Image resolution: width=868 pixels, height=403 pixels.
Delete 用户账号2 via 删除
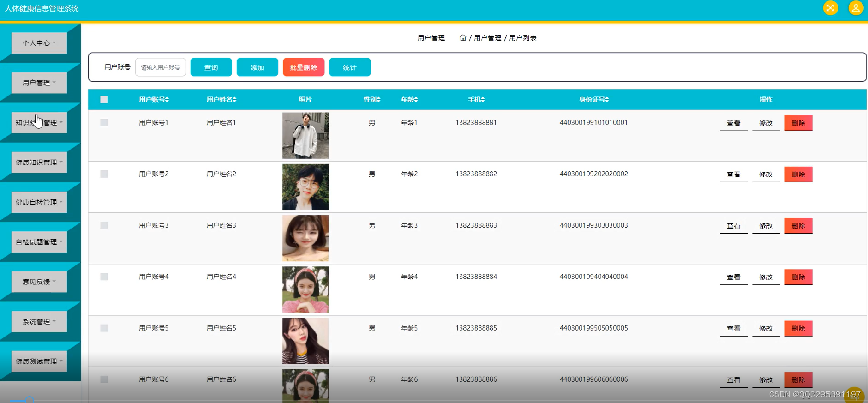[798, 174]
